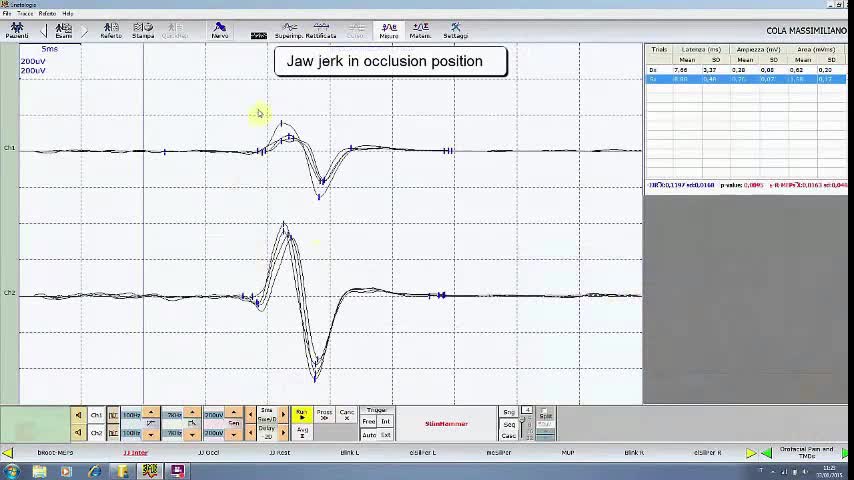This screenshot has width=854, height=480.
Task: Raise the Ch1 200uV sensitivity arrow
Action: (x=233, y=411)
